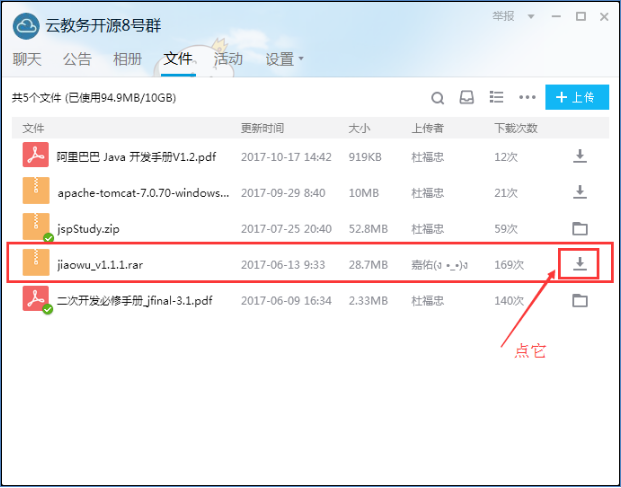Expand the 设置 tab dropdown arrow

pyautogui.click(x=301, y=59)
